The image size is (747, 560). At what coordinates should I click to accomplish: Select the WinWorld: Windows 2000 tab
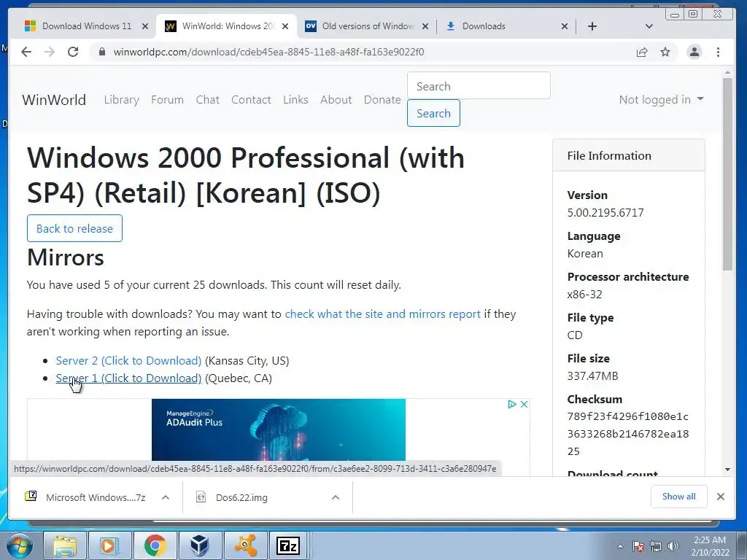226,26
